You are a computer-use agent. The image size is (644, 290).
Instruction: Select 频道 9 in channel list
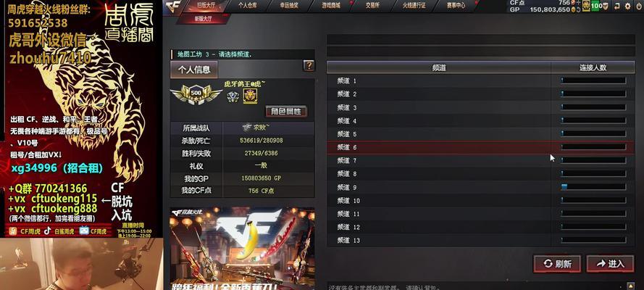click(480, 187)
